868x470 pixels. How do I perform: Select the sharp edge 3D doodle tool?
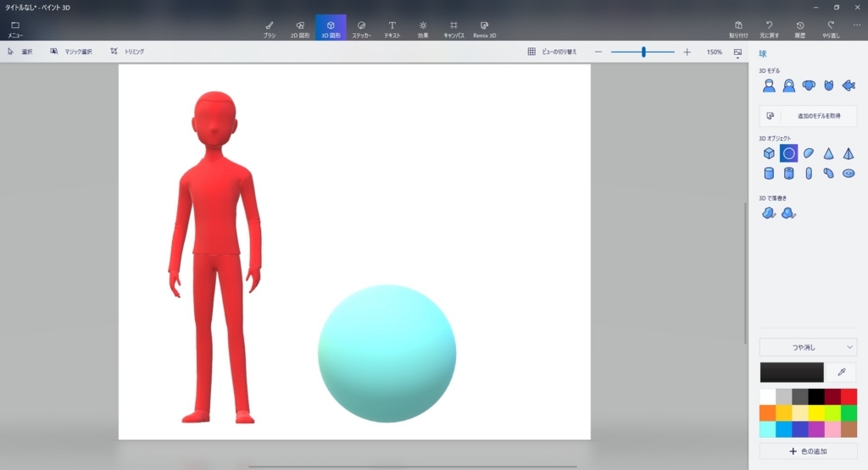tap(769, 213)
